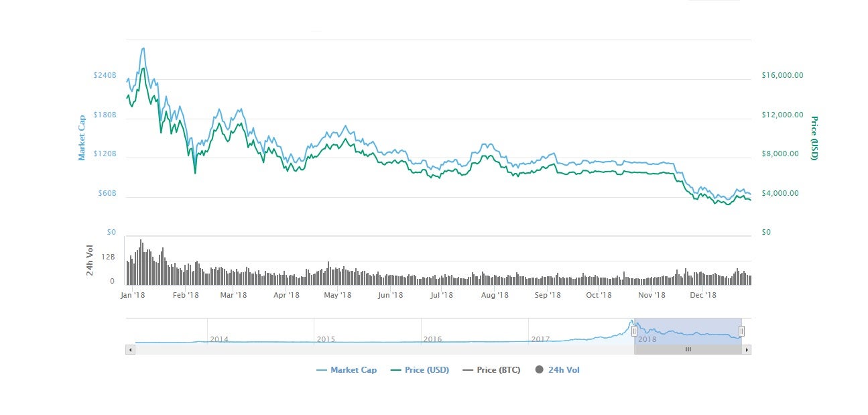Click the Jan '18 axis label
This screenshot has height=415, width=868.
pos(133,295)
